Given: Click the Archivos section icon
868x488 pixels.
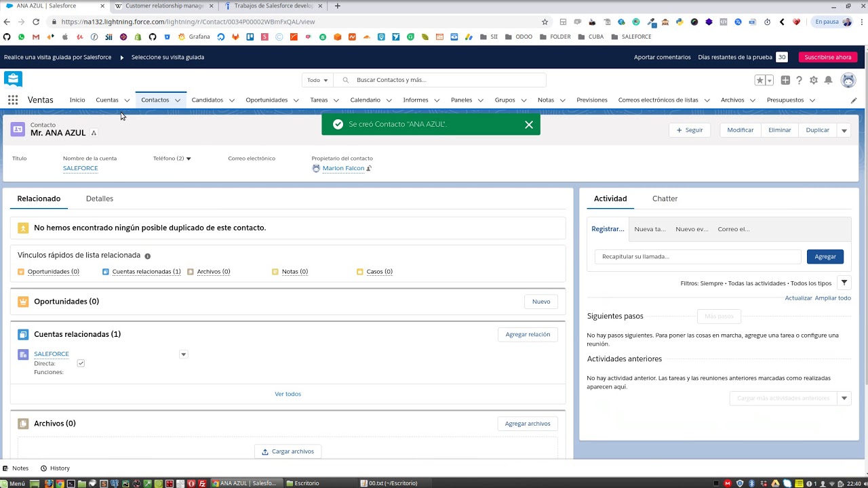Looking at the screenshot, I should (23, 424).
